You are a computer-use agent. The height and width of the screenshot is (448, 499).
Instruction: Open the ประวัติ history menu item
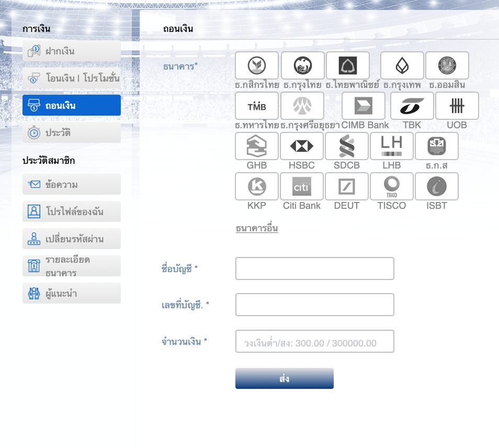(72, 133)
